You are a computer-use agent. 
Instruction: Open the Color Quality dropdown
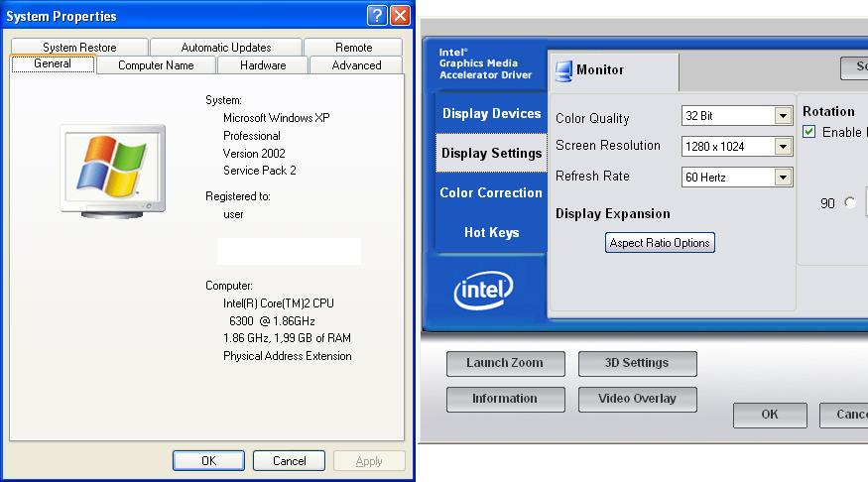783,116
